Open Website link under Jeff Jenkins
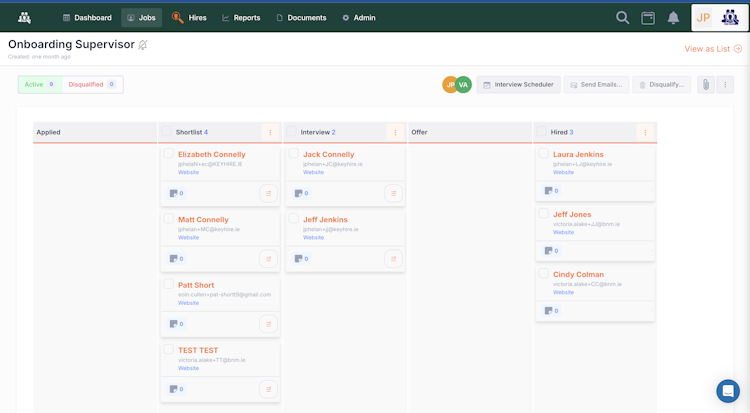Viewport: 750px width, 413px height. point(313,237)
